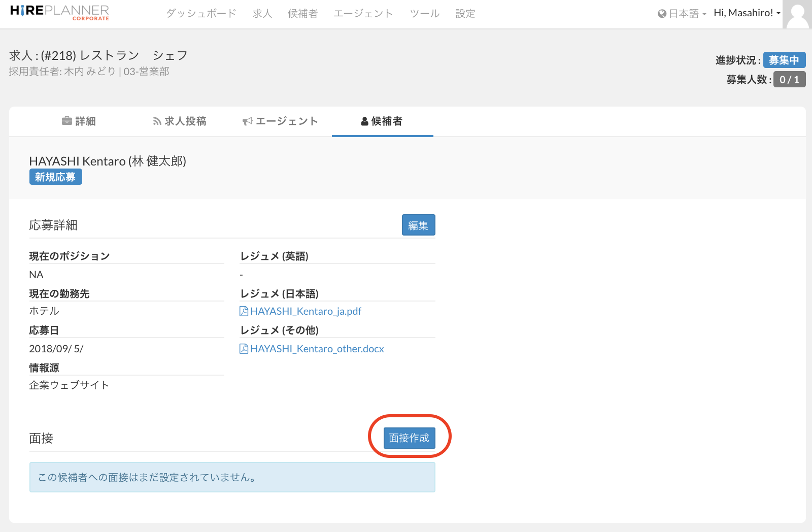This screenshot has width=812, height=532.
Task: Open 設定 in the top navigation
Action: (x=465, y=14)
